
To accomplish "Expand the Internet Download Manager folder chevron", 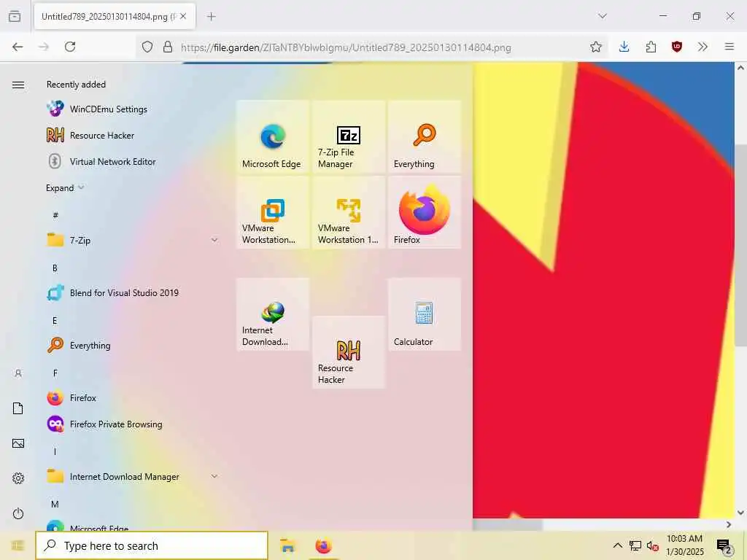I will click(214, 476).
